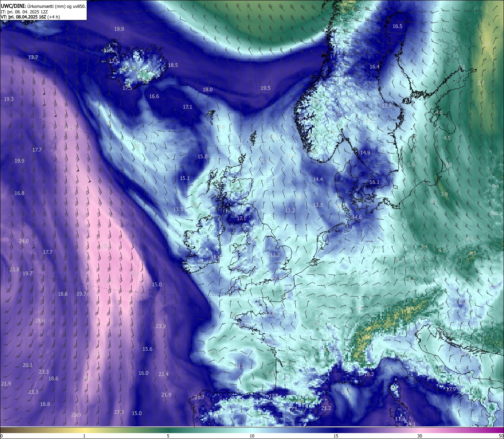Click the 18.0 value southeast of Iceland

[x=208, y=89]
